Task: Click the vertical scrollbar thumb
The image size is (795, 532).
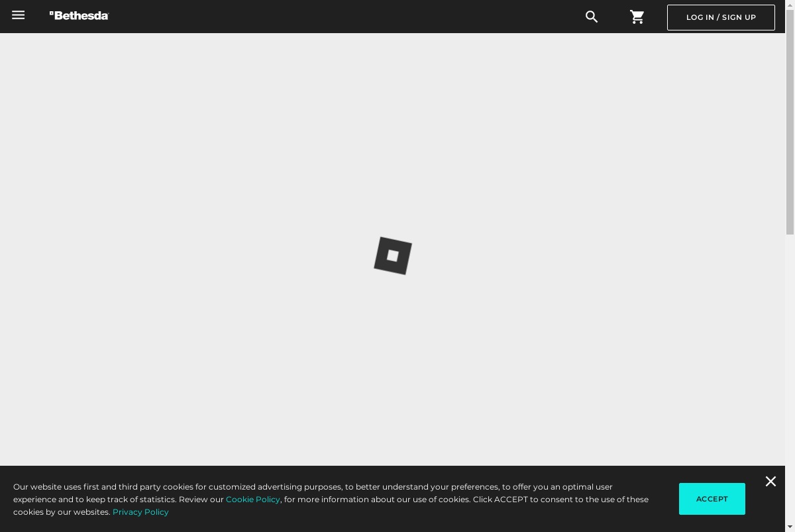Action: coord(790,123)
